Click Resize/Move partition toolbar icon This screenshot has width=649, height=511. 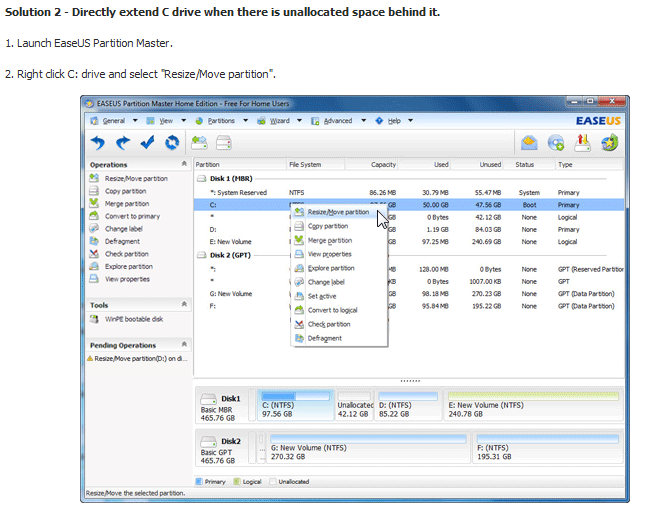point(199,143)
